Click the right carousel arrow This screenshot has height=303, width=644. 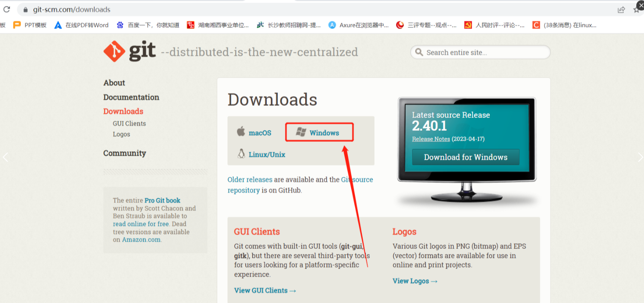coord(640,157)
